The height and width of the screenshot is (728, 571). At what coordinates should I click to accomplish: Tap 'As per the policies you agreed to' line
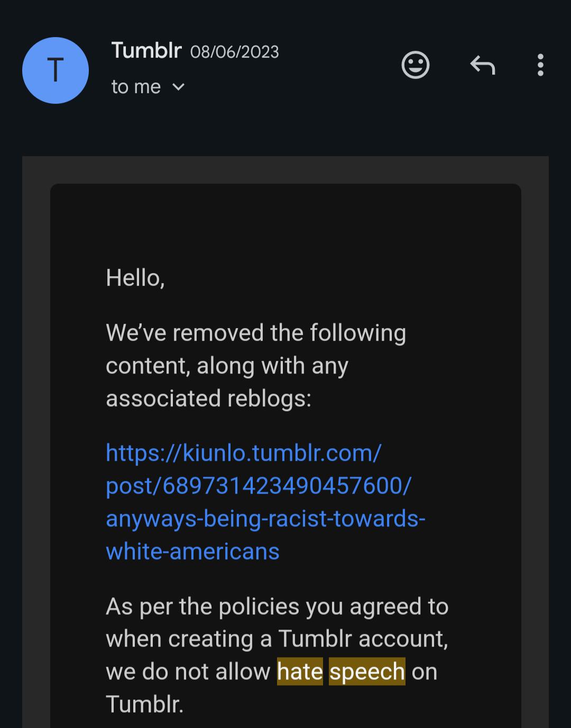[x=277, y=607]
